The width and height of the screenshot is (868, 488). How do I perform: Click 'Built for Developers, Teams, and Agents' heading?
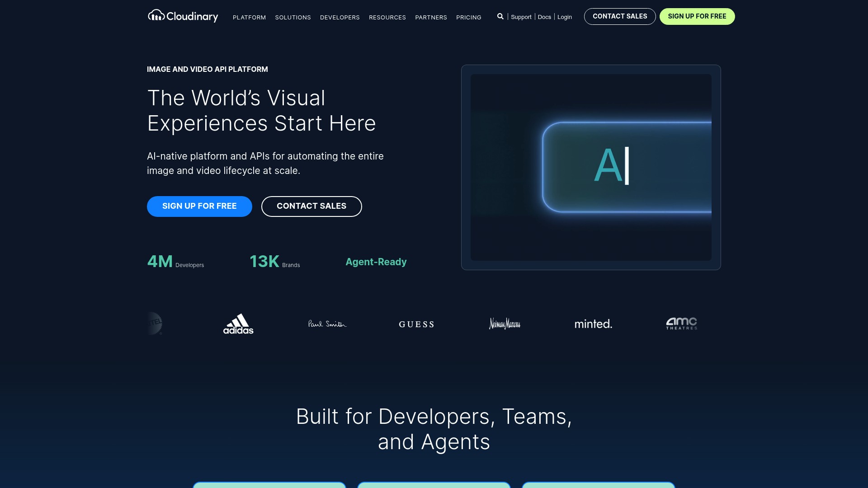[x=434, y=429]
